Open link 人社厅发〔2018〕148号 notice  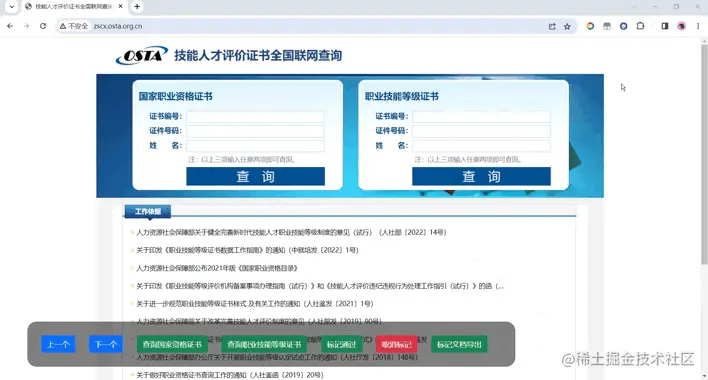277,357
